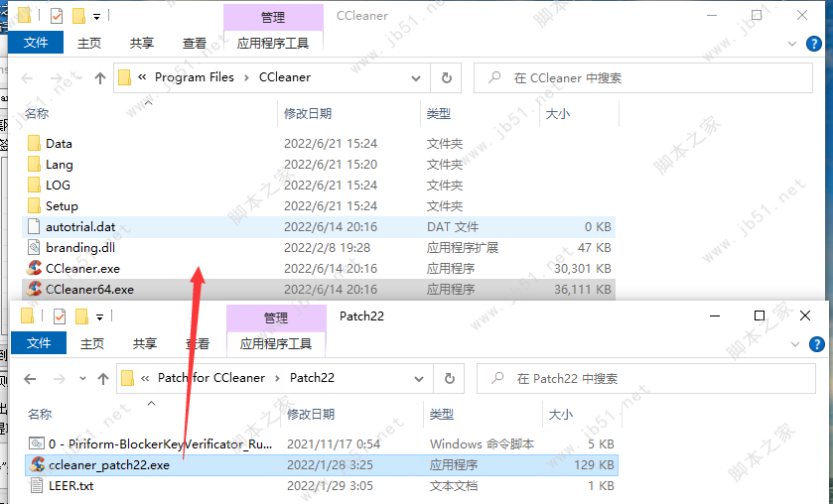Open quick access toolbar dropdown, CCleaner window
This screenshot has height=504, width=833.
pyautogui.click(x=96, y=17)
